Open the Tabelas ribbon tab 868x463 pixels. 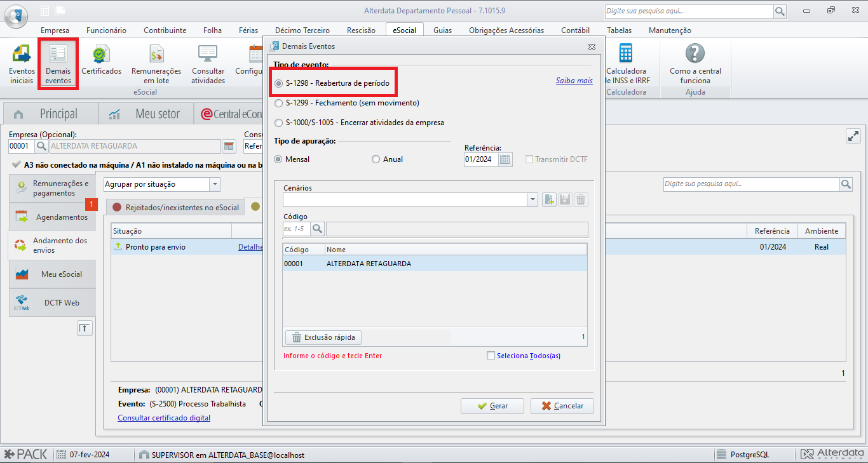[620, 30]
